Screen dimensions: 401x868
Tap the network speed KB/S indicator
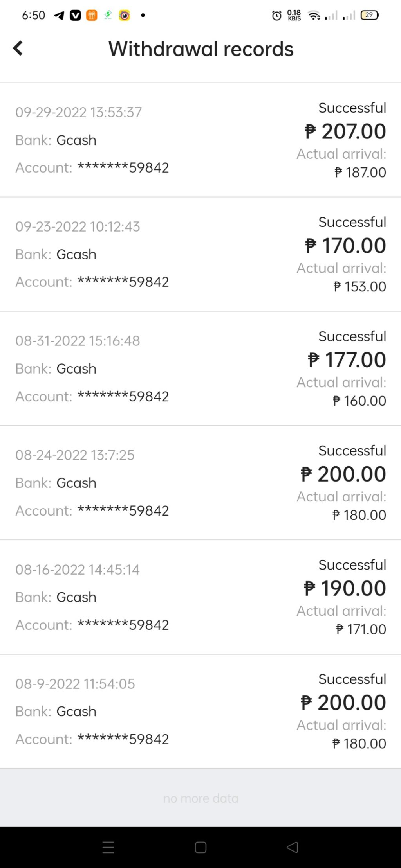point(294,15)
